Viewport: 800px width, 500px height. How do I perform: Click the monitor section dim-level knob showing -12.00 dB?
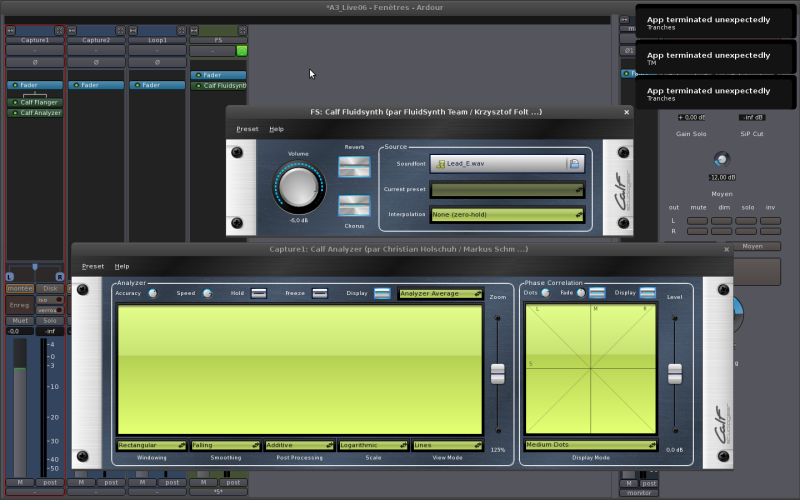point(721,160)
